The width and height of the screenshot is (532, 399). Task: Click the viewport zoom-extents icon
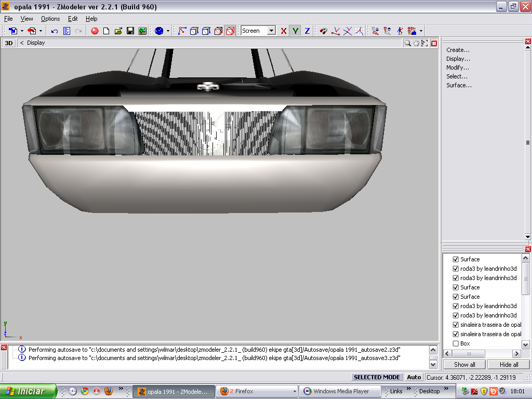coord(424,43)
